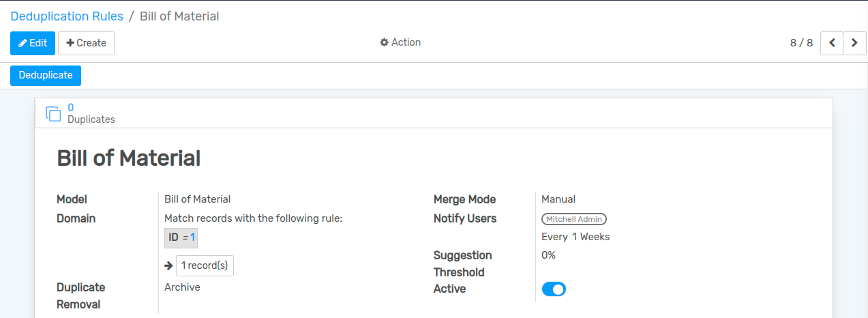Go to previous record with left chevron
This screenshot has width=868, height=318.
click(831, 43)
